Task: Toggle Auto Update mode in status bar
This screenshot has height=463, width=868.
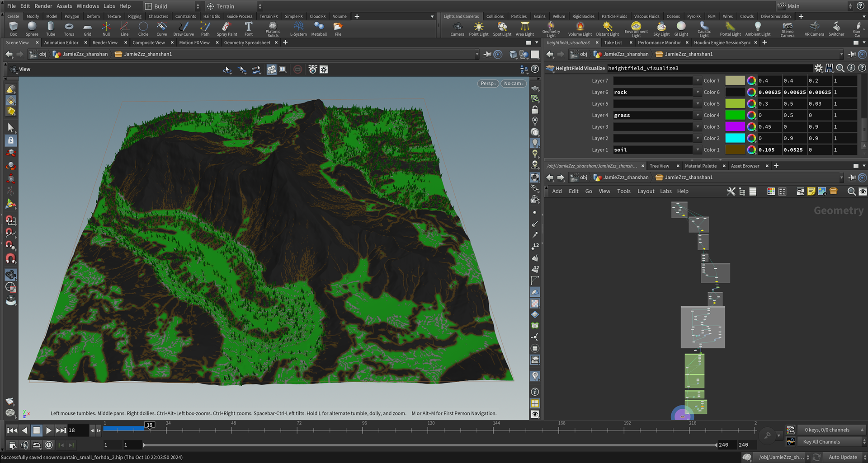Action: point(842,457)
